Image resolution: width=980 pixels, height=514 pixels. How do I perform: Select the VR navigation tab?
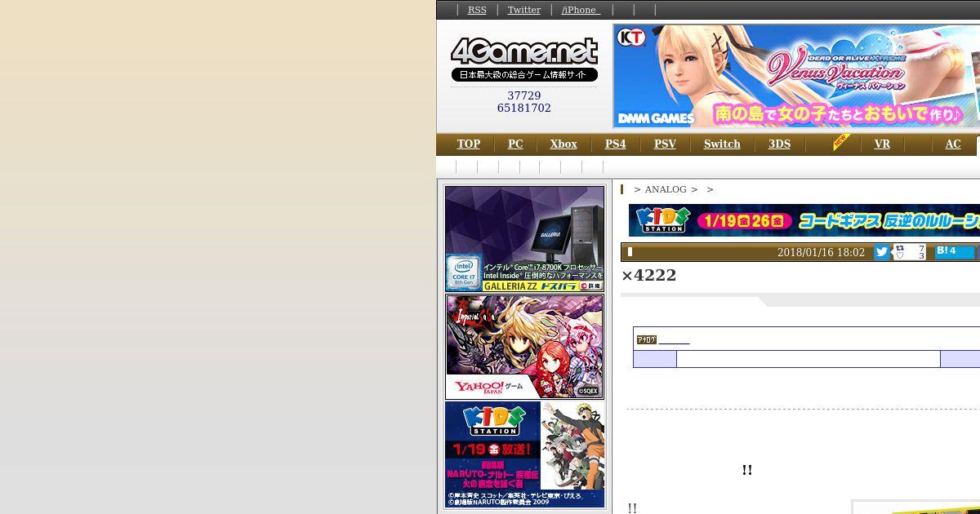click(x=882, y=144)
